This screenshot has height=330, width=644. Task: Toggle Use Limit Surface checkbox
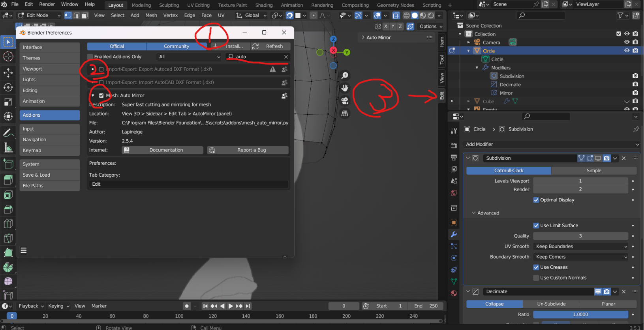(536, 226)
